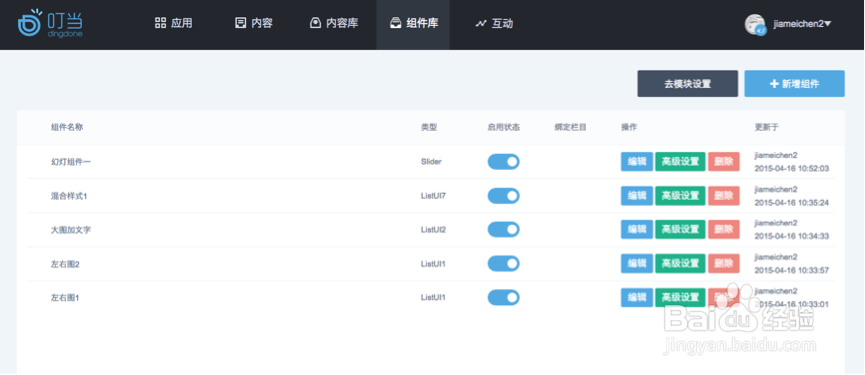Toggle the enable switch for 幻灯组件一
Screen dimensions: 865x375
503,162
